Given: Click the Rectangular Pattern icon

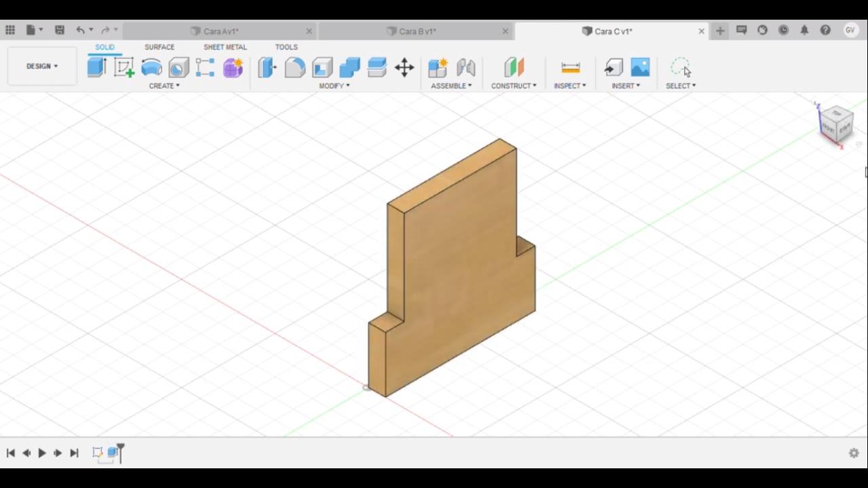Looking at the screenshot, I should (205, 67).
